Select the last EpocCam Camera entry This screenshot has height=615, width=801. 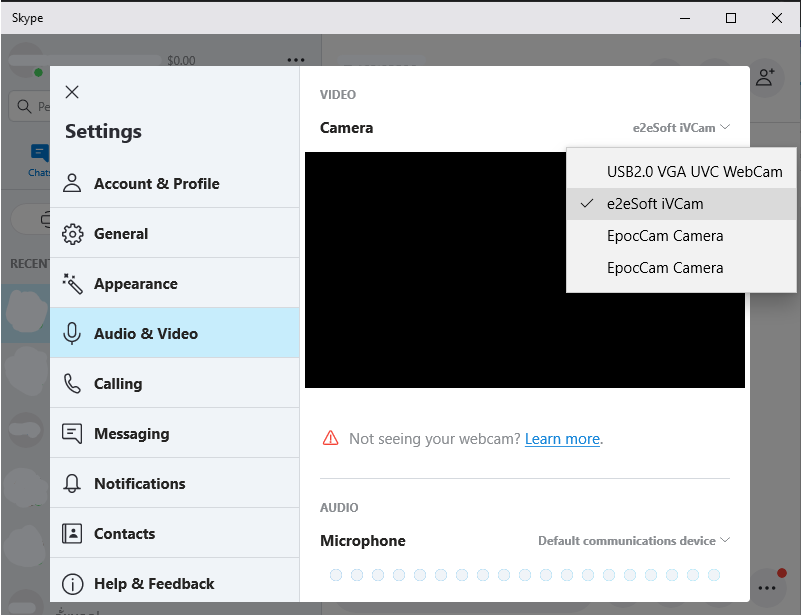(665, 268)
